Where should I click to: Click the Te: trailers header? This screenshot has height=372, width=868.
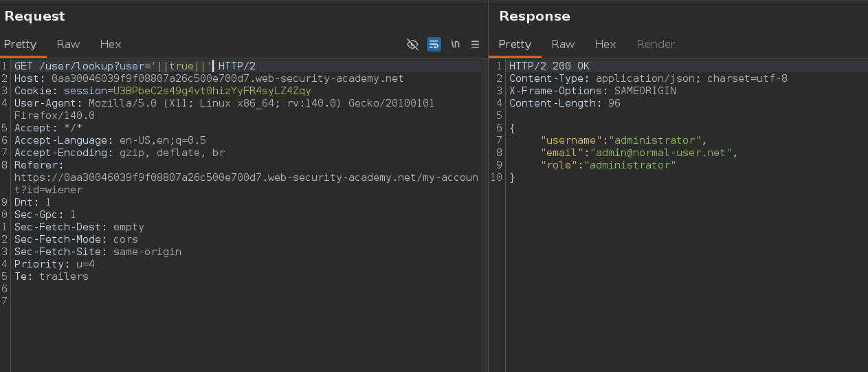[x=52, y=276]
